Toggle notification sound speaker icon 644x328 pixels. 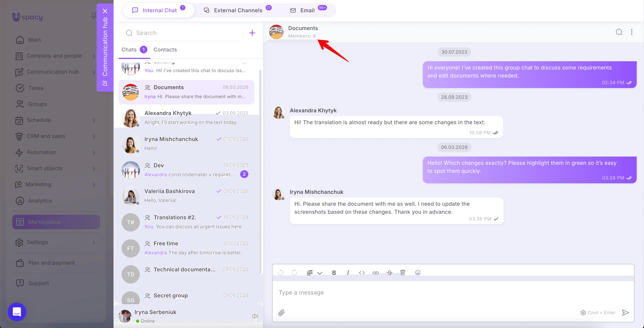point(255,316)
